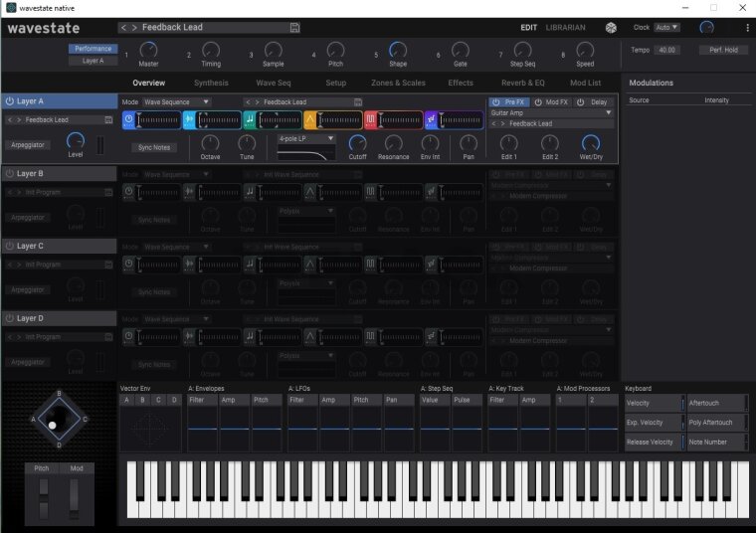Toggle the Layer A power button

[10, 101]
